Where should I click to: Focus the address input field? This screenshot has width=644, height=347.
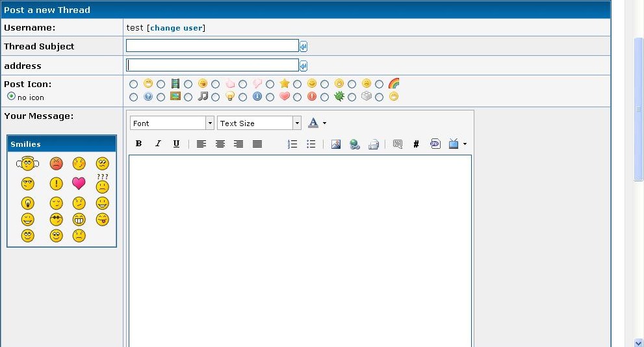(x=212, y=65)
